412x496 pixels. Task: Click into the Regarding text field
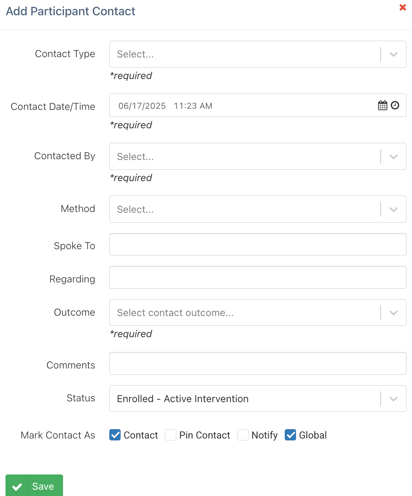[258, 277]
